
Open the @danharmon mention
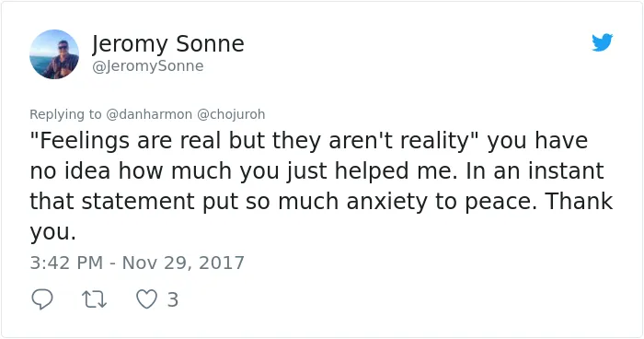pyautogui.click(x=149, y=114)
